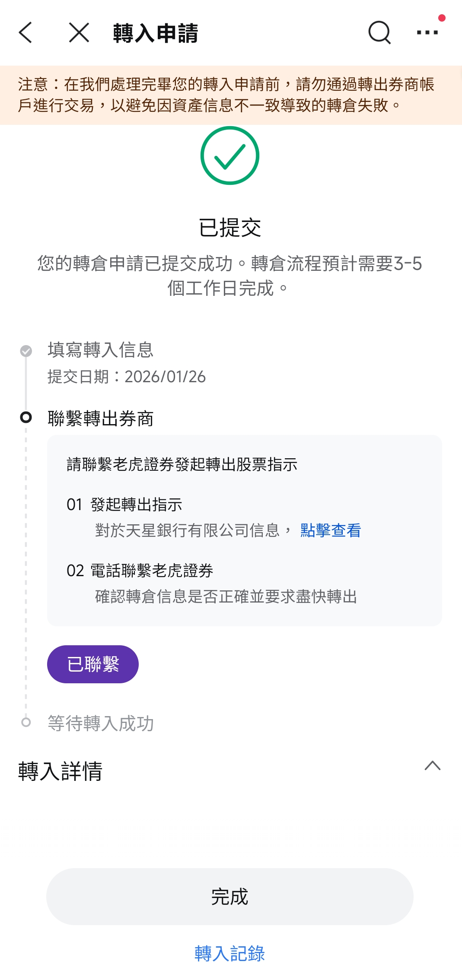The image size is (462, 980).
Task: Tap the 聯繫轉出券商 current step marker
Action: [x=26, y=417]
